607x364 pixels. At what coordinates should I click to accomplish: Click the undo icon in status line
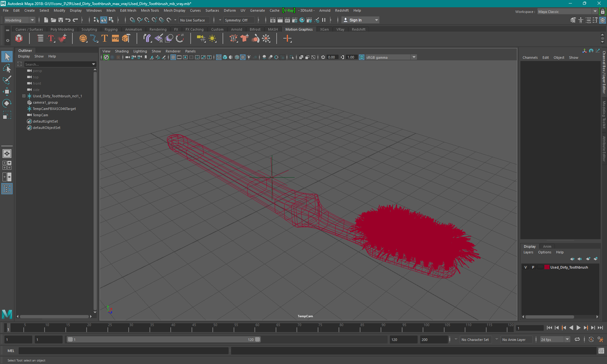68,20
